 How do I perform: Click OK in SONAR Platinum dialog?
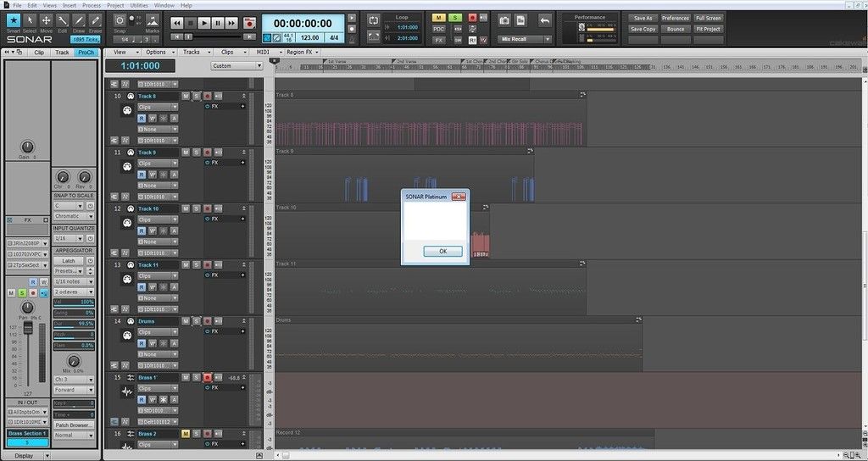(x=443, y=252)
